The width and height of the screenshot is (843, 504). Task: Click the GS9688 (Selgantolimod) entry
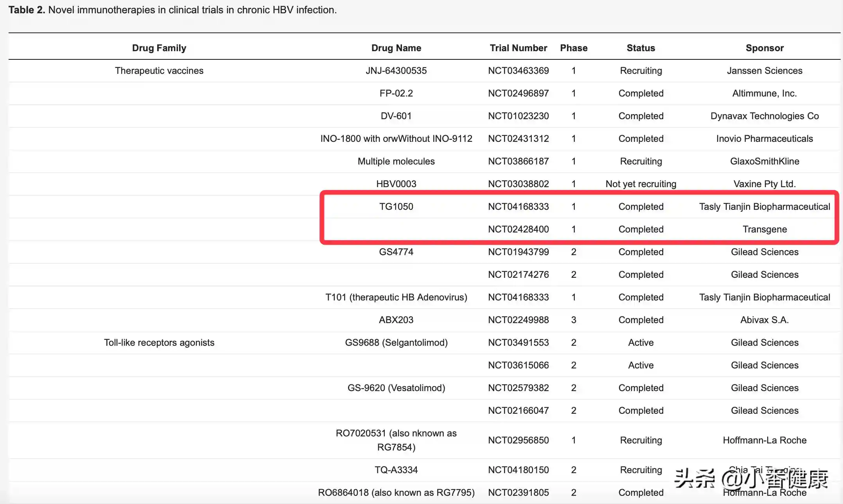(x=396, y=343)
